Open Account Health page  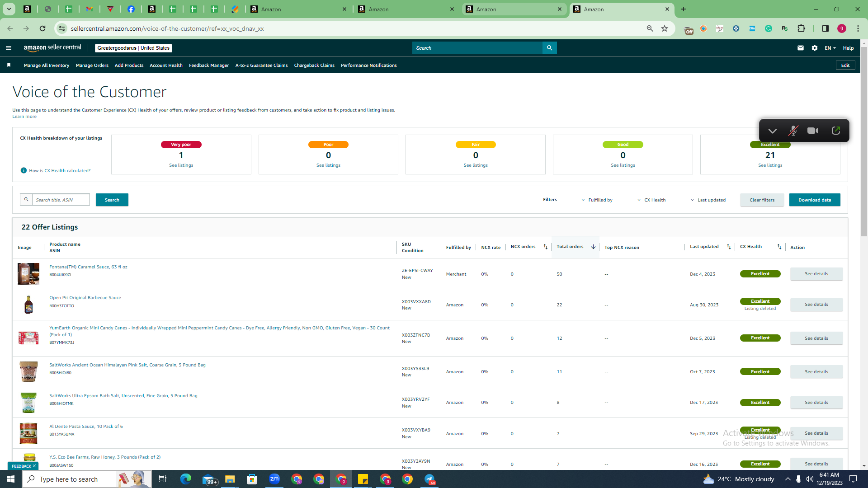click(x=166, y=66)
